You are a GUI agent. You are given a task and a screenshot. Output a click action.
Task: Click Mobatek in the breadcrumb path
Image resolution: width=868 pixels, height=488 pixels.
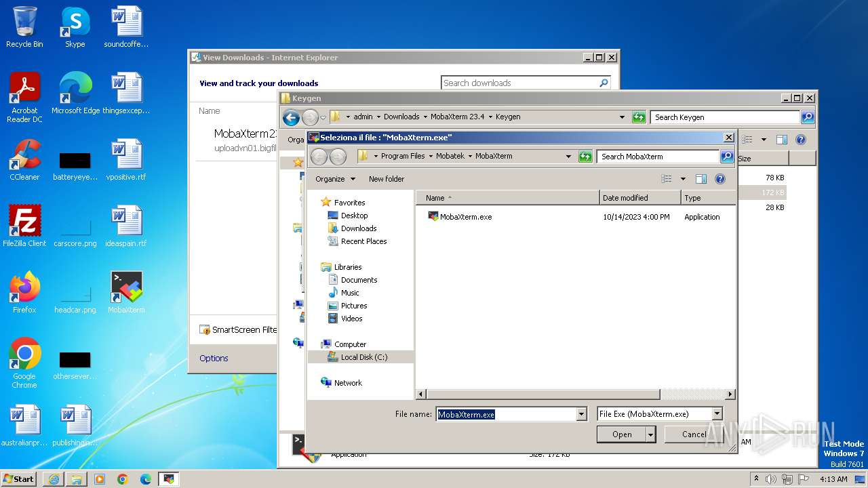[450, 156]
